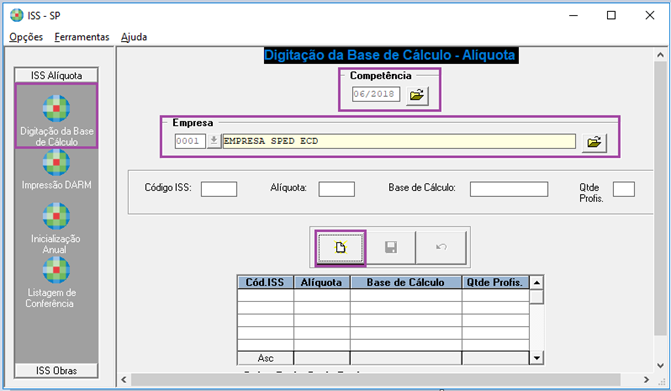
Task: Click the Qtde Profis. column header
Action: pyautogui.click(x=495, y=282)
